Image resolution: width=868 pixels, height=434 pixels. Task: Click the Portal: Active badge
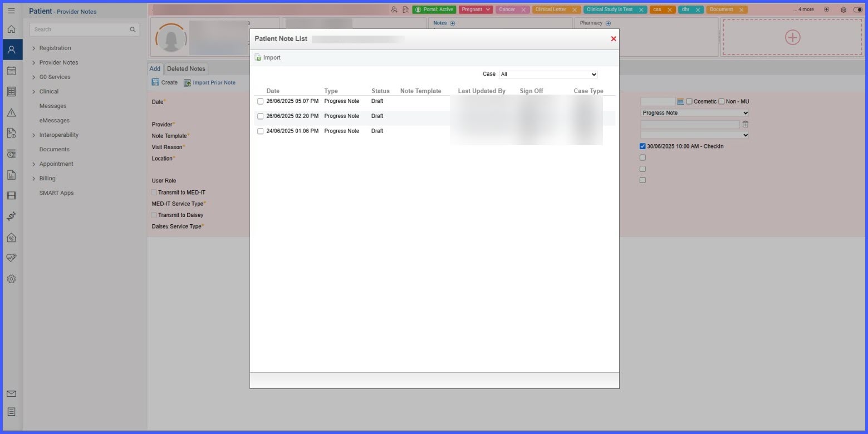[x=434, y=9]
